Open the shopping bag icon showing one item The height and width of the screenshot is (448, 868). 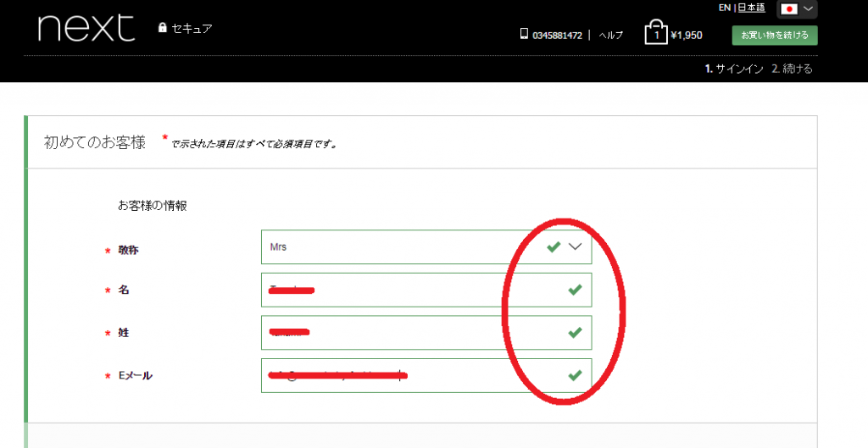point(656,33)
